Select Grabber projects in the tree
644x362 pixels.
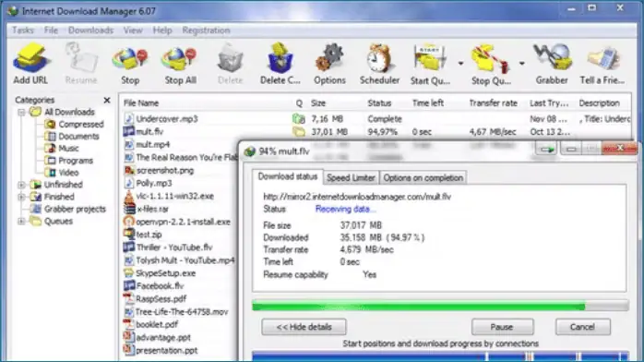(68, 209)
